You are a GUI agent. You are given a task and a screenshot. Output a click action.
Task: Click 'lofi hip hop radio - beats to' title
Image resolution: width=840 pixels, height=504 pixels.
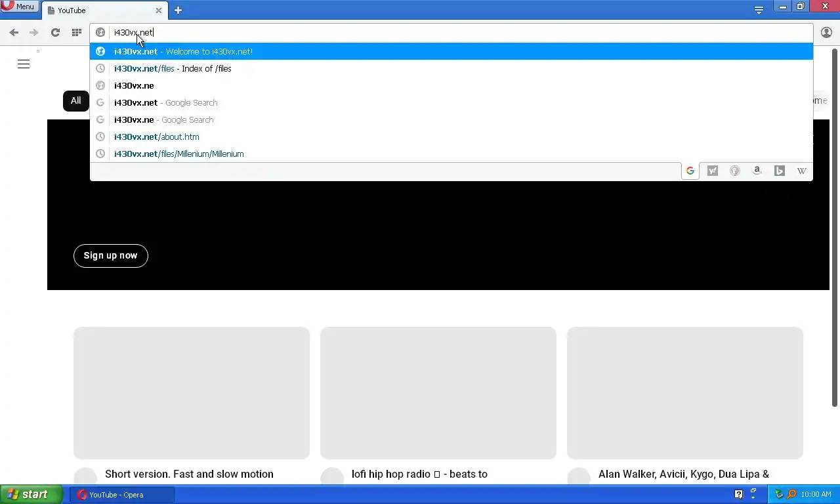[419, 474]
